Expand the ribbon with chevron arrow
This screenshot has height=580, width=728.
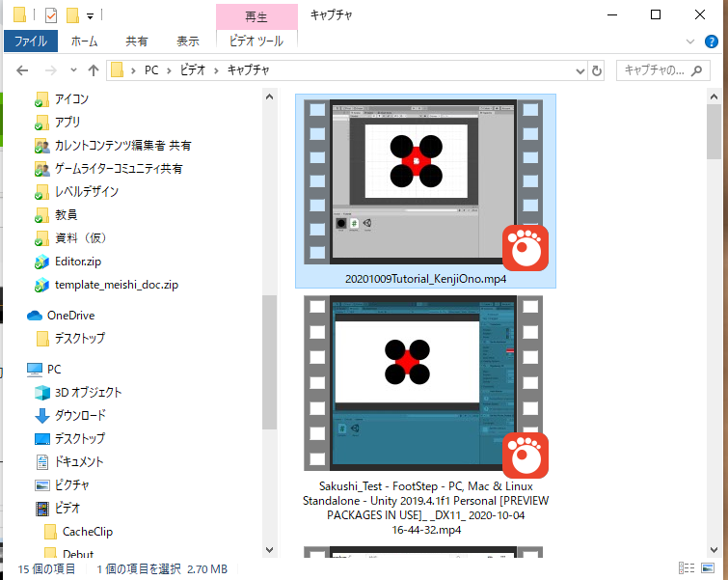pos(690,41)
